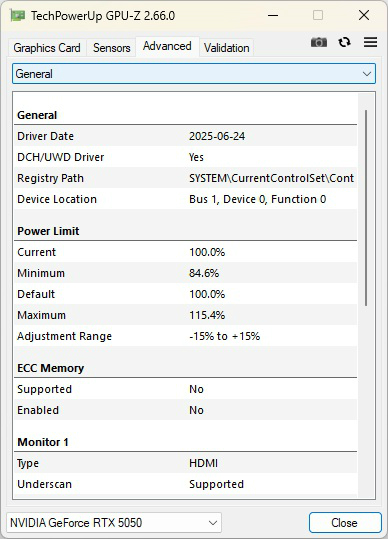Switch to the Graphics Card tab
Viewport: 388px width, 539px height.
[47, 48]
